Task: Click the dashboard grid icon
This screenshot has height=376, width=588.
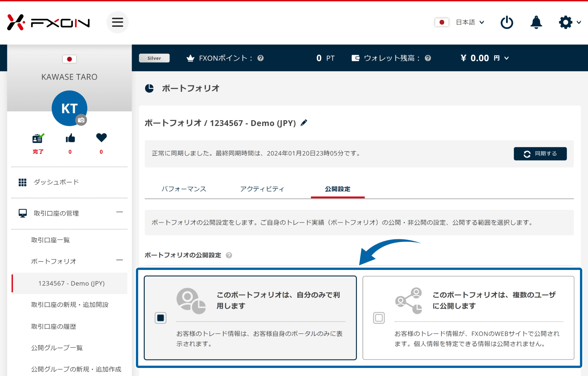Action: pyautogui.click(x=23, y=182)
